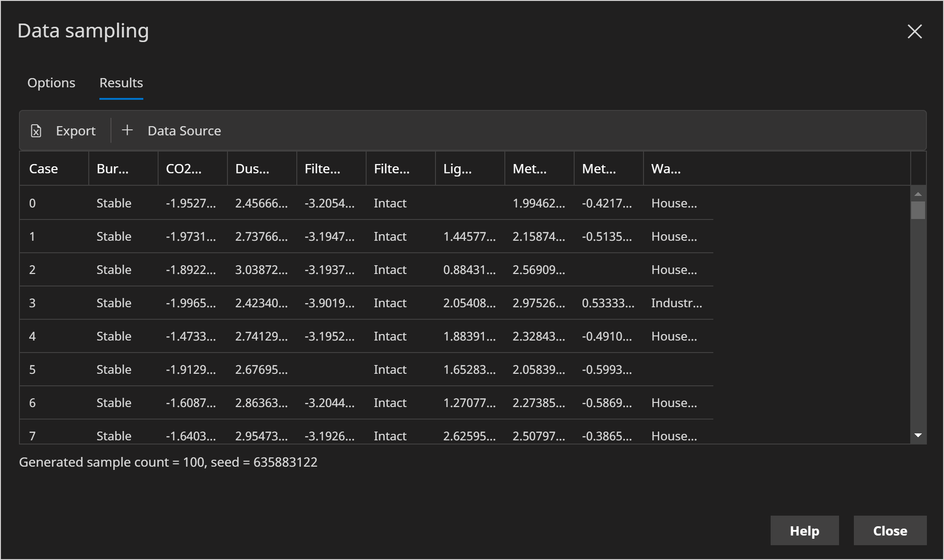Click the scrollbar down arrow in the table

click(918, 435)
